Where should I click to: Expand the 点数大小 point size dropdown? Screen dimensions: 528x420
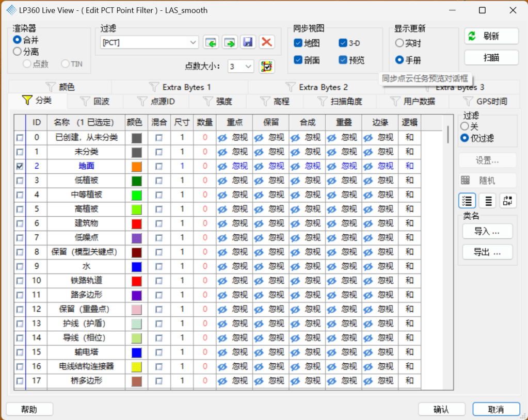tap(248, 67)
